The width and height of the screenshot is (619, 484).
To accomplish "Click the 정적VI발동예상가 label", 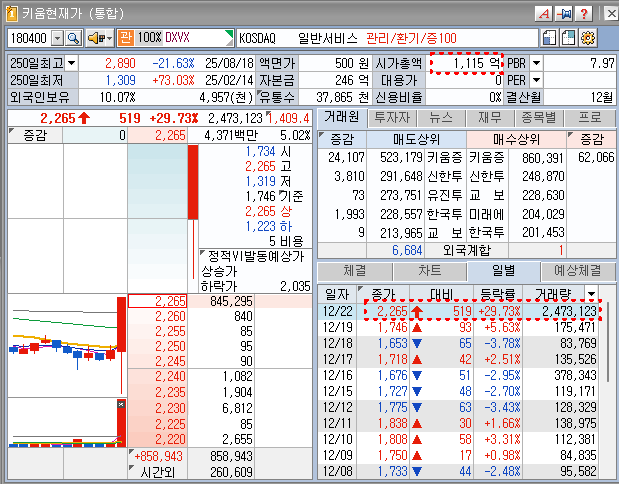I will click(x=256, y=257).
